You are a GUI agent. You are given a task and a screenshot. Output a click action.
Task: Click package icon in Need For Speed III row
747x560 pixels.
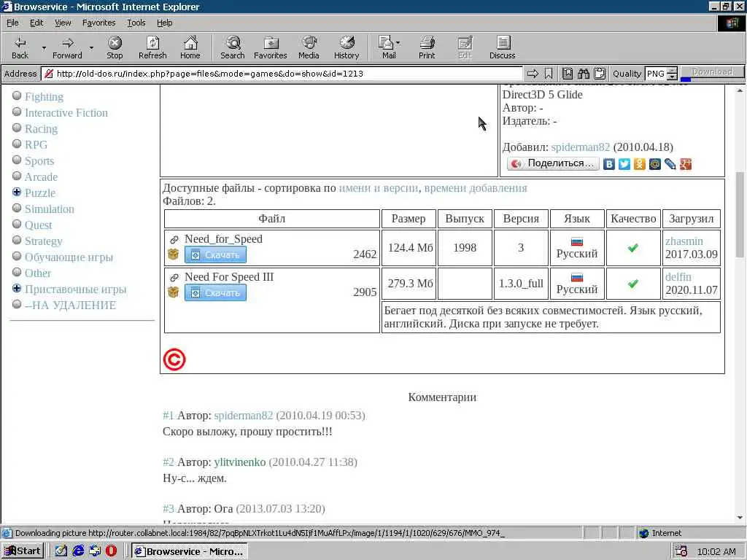tap(174, 292)
